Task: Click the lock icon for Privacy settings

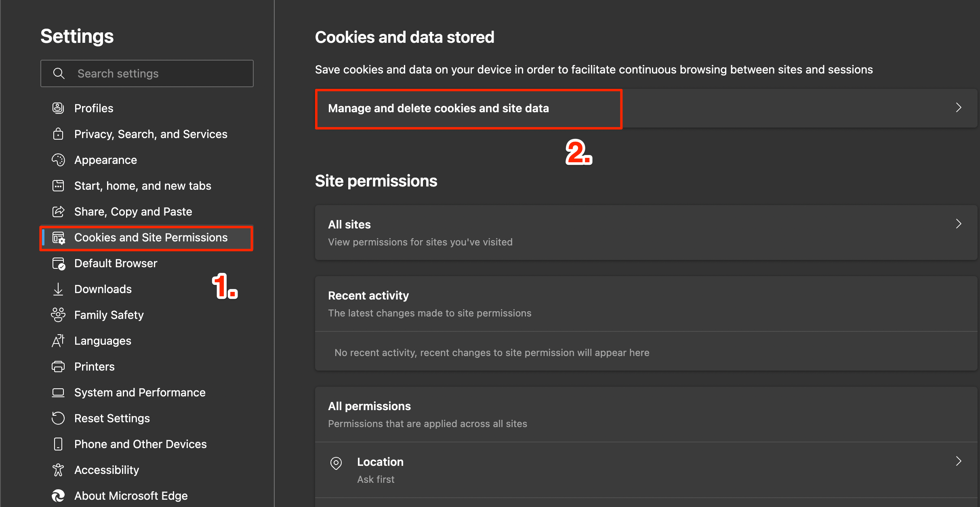Action: [58, 134]
